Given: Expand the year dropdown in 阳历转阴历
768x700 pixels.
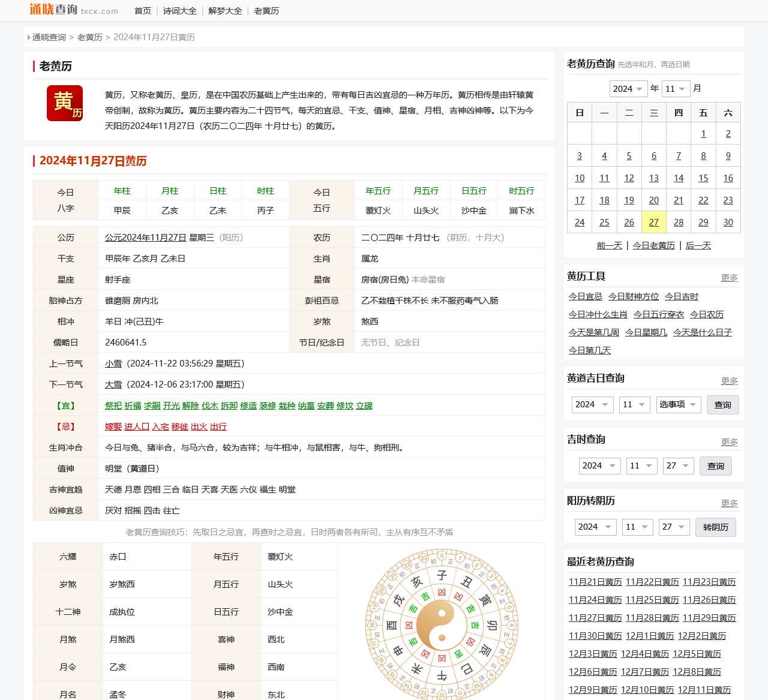Looking at the screenshot, I should (x=595, y=527).
